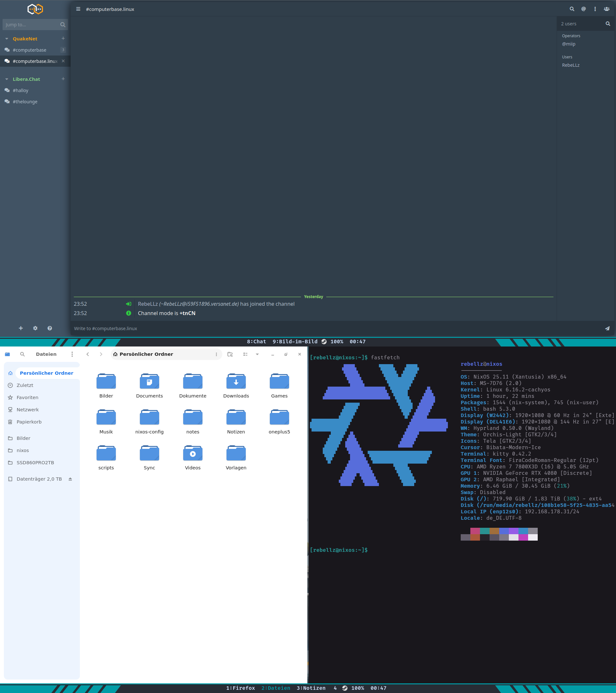The width and height of the screenshot is (616, 693).
Task: Switch to #computerbase channel
Action: pyautogui.click(x=30, y=50)
